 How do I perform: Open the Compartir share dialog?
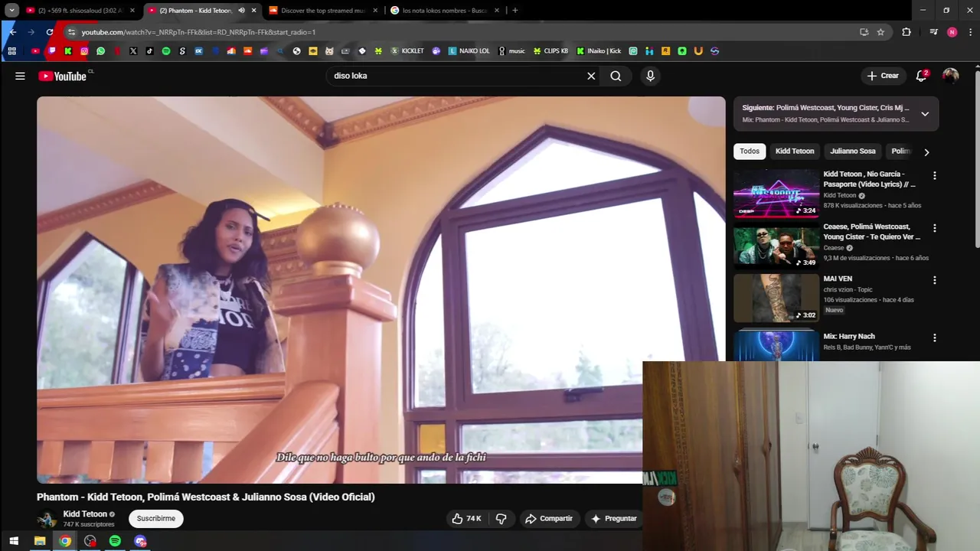(x=548, y=518)
